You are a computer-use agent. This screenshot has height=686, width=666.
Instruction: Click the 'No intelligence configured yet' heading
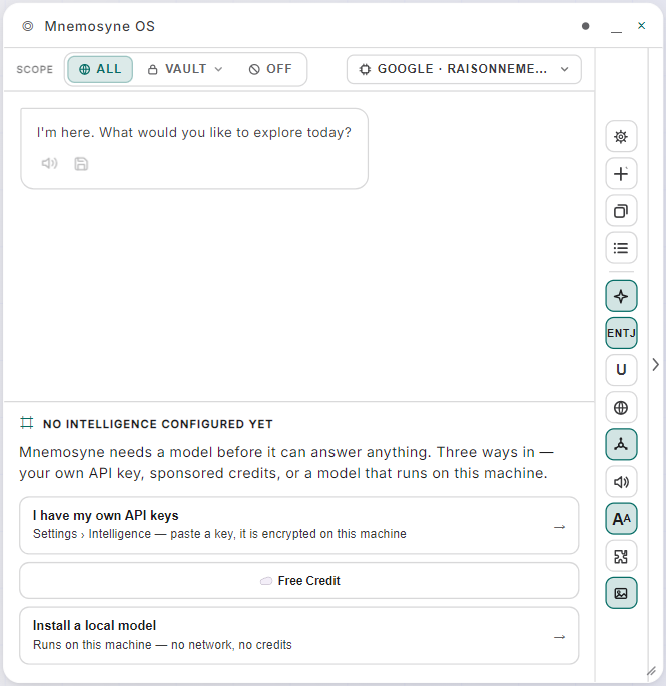tap(158, 424)
